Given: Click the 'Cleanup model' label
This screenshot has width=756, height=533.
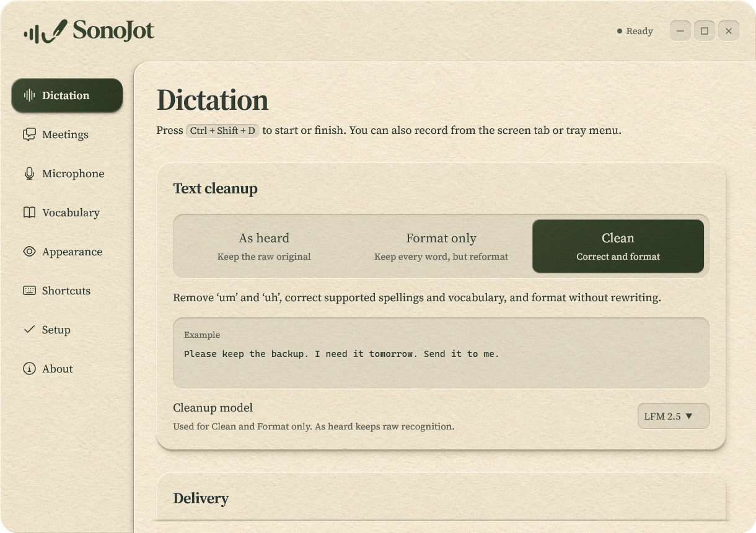Looking at the screenshot, I should 213,408.
